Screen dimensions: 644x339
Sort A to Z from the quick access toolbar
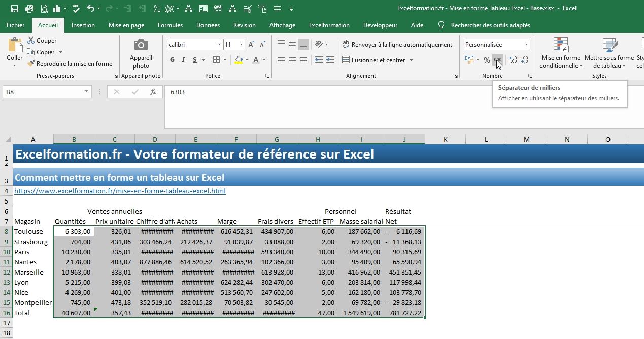pos(157,9)
